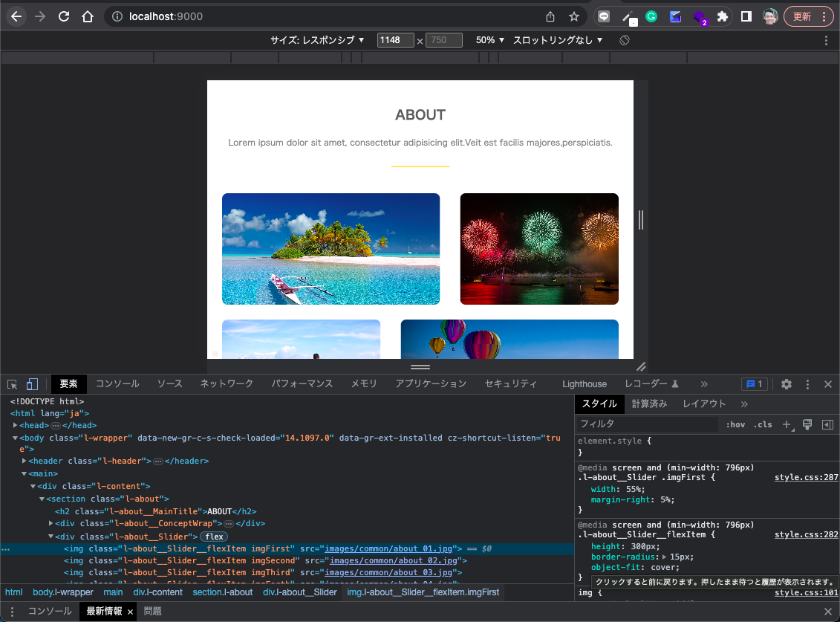Switch to the コンソール DevTools tab
This screenshot has width=840, height=622.
point(117,384)
